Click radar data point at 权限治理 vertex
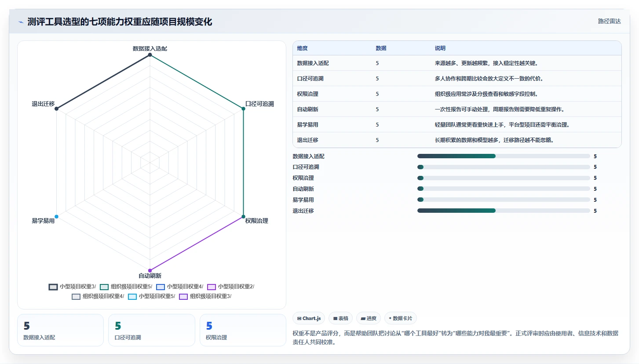This screenshot has width=639, height=364. [x=243, y=216]
